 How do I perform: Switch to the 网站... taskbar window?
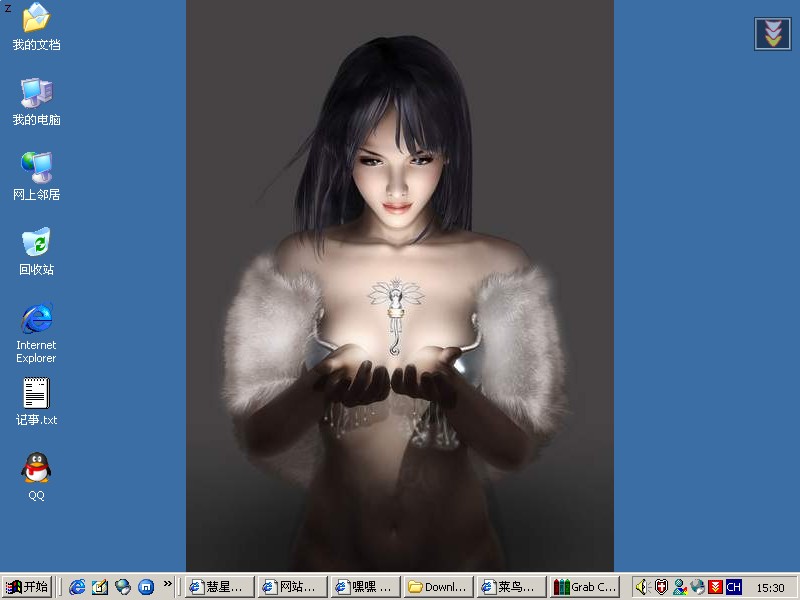point(292,587)
